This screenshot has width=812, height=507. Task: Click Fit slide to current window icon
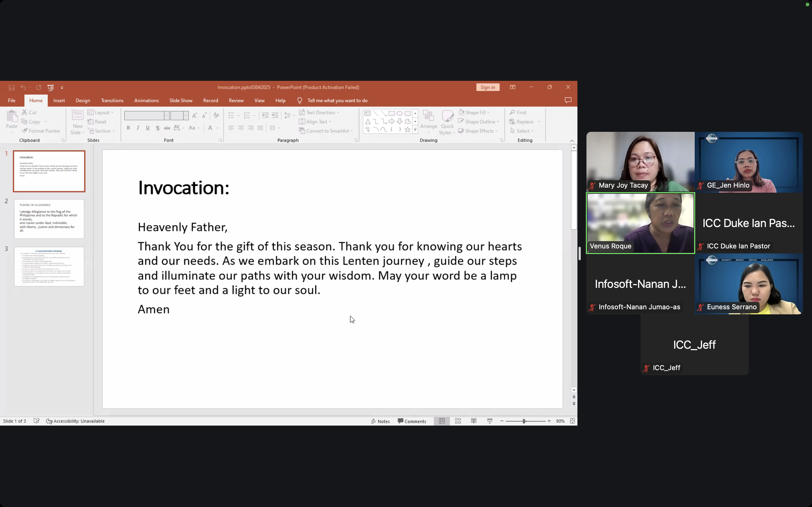tap(572, 421)
